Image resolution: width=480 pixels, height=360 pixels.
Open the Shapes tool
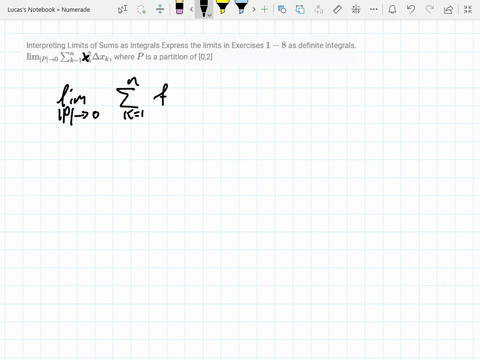click(x=282, y=9)
